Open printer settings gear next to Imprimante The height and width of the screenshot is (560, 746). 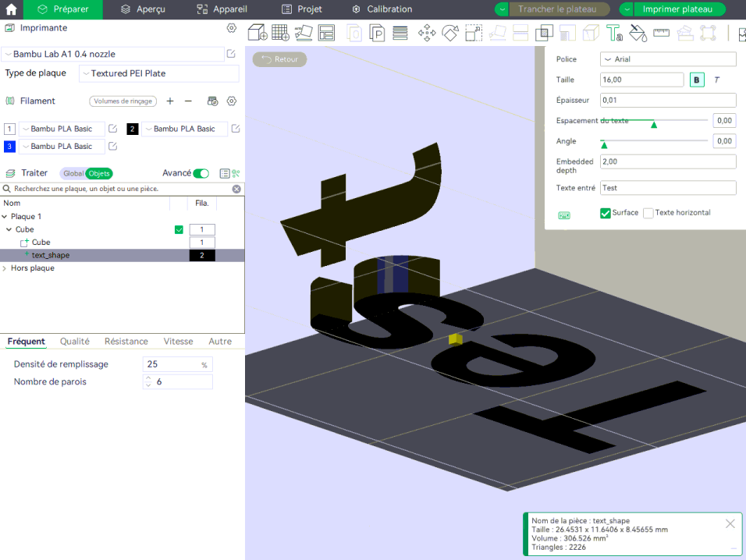pos(232,28)
